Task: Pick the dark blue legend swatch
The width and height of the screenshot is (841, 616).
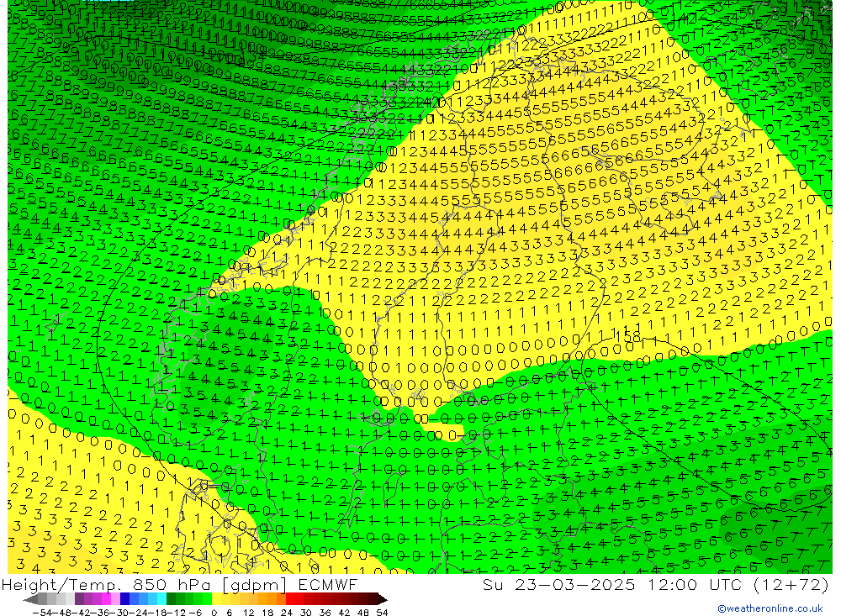Action: tap(125, 599)
